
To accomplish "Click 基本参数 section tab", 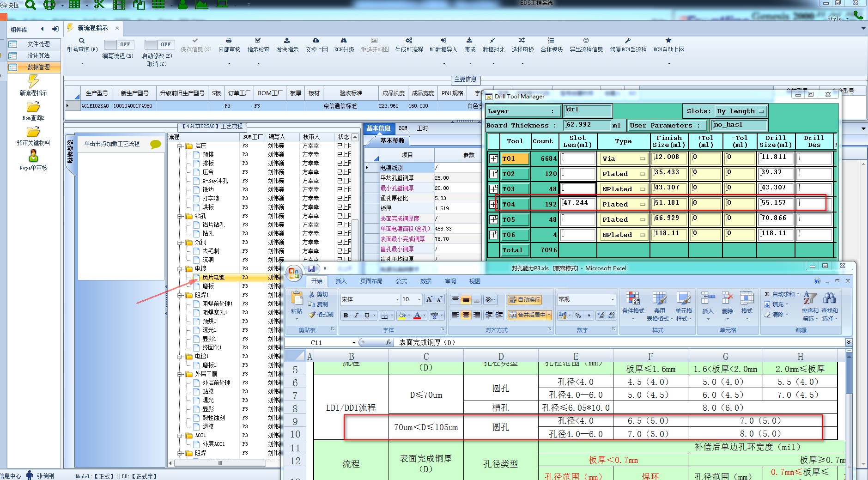I will pos(392,140).
